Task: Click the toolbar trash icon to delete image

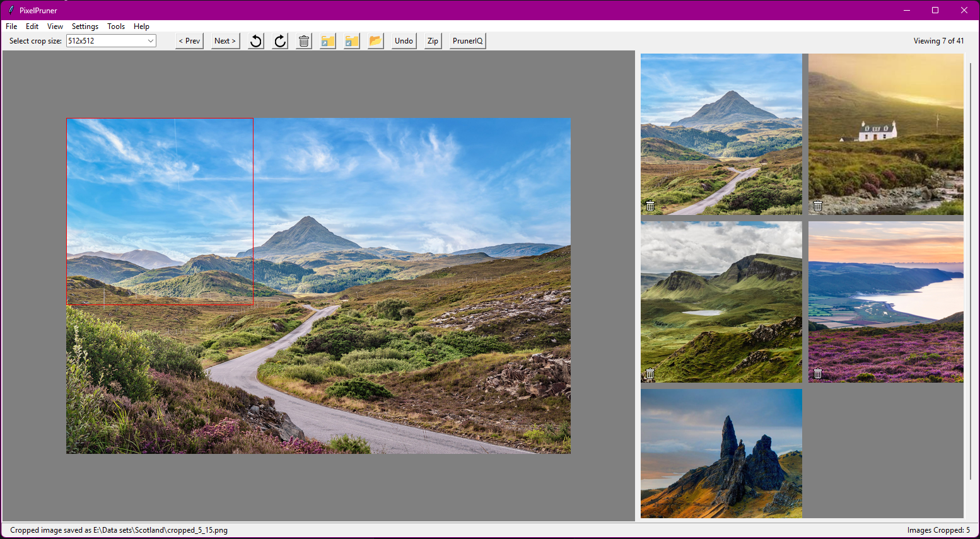Action: (304, 41)
